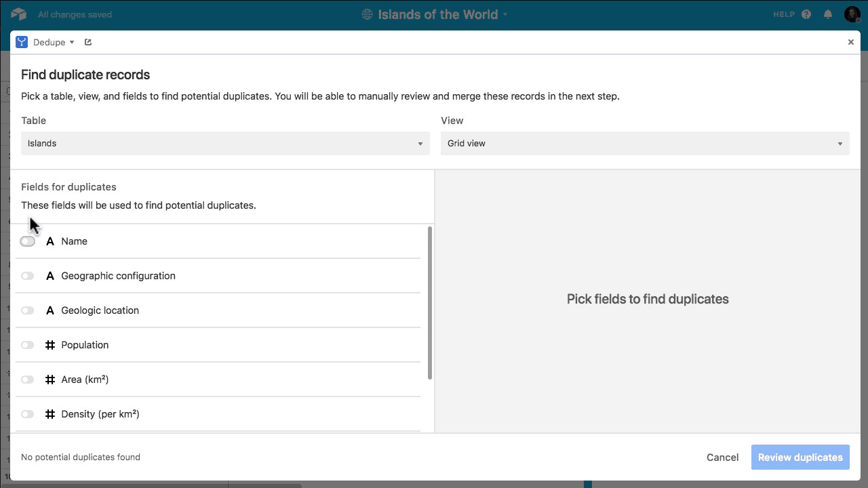This screenshot has height=488, width=868.
Task: Click the globe icon beside the base title
Action: coord(367,14)
